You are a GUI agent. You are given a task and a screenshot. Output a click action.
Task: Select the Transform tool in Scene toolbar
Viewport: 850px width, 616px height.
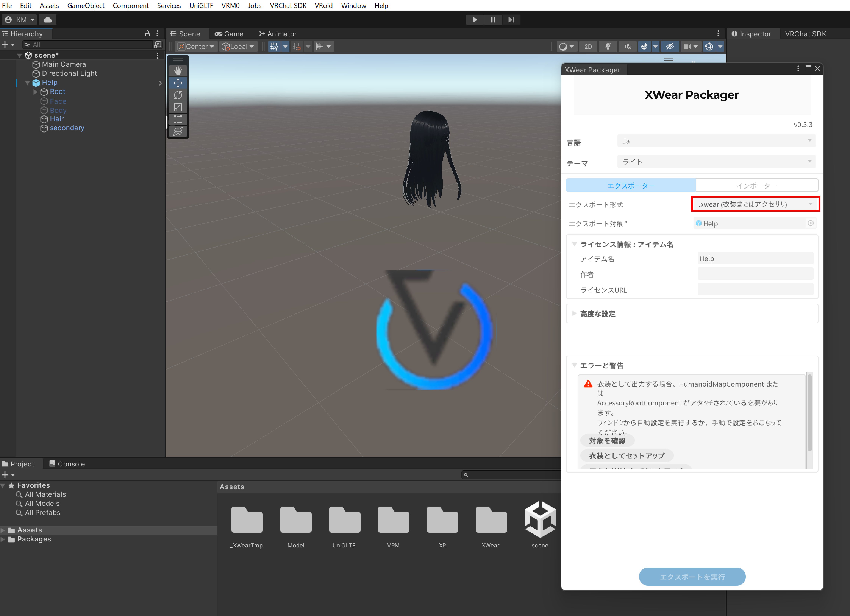178,132
